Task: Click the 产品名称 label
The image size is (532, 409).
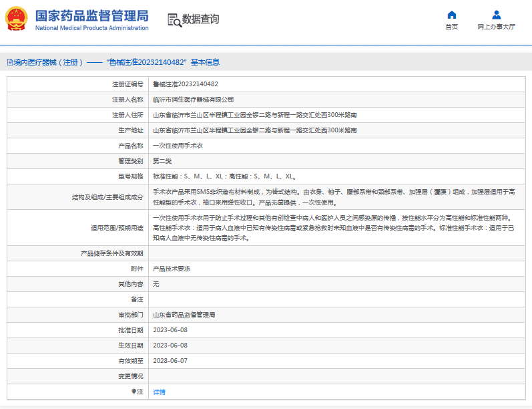Action: 131,146
